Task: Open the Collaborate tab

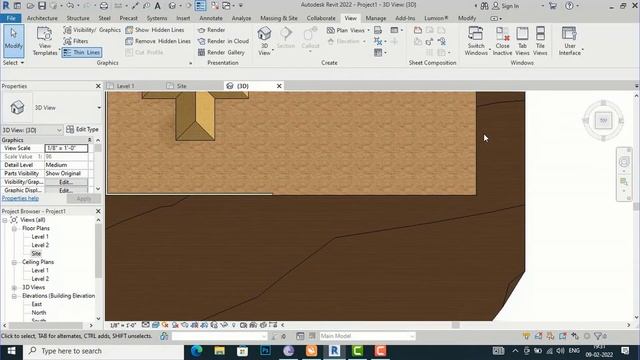Action: 321,18
